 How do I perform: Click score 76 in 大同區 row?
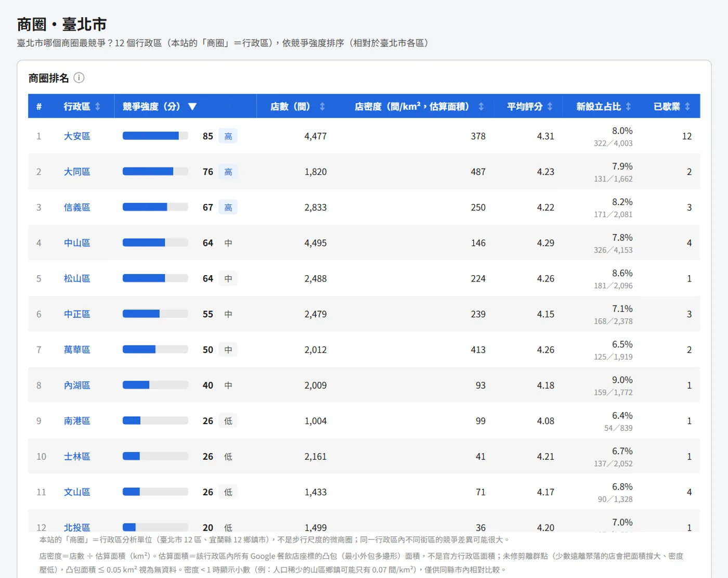click(x=208, y=172)
